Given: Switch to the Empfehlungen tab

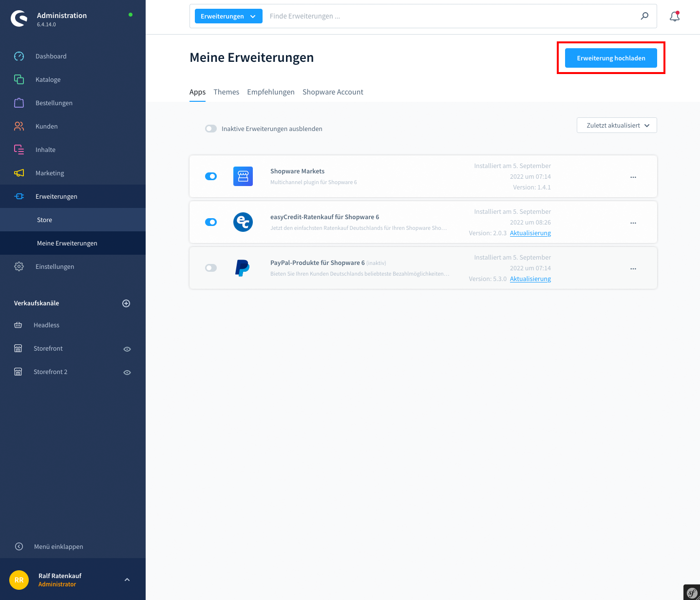Looking at the screenshot, I should point(271,92).
